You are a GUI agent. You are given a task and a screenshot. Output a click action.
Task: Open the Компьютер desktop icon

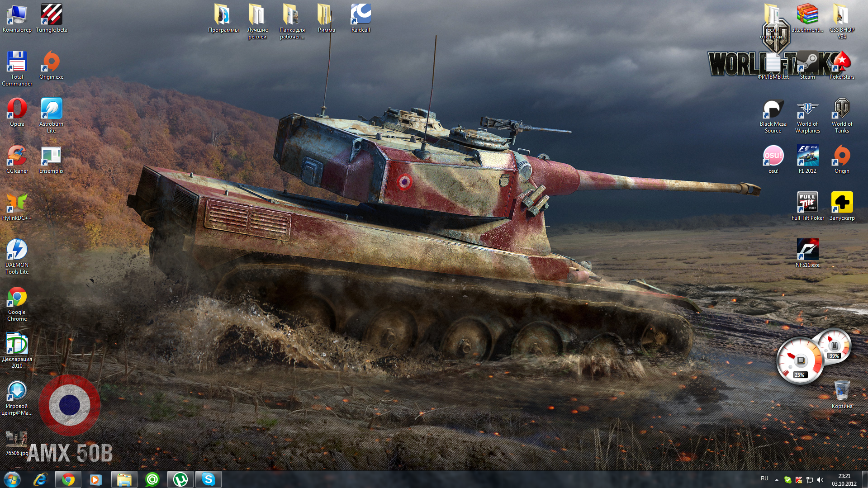pyautogui.click(x=17, y=18)
